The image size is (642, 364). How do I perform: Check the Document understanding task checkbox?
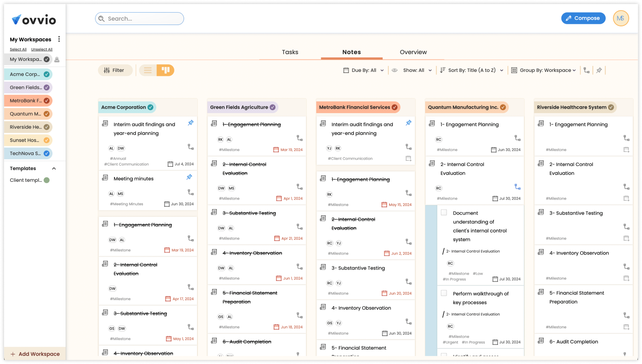444,213
